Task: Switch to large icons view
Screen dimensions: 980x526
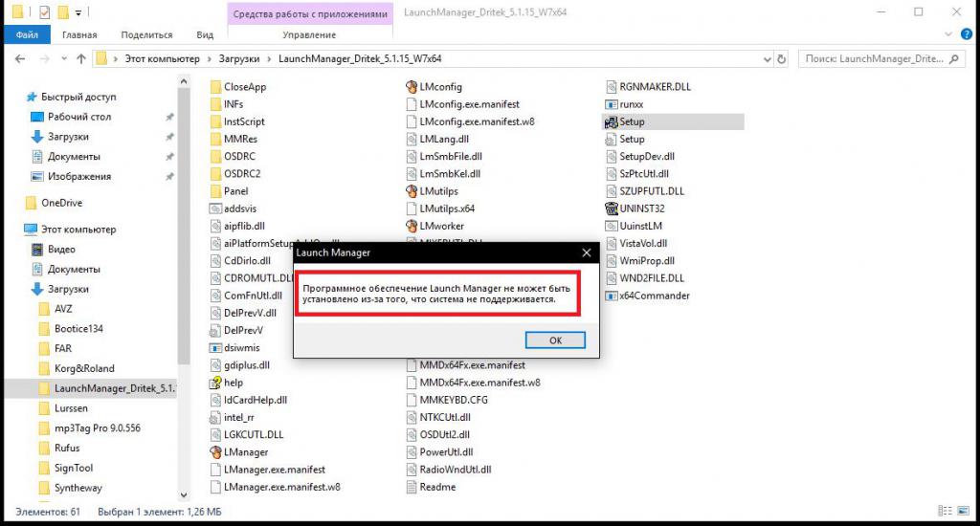Action: click(x=963, y=511)
